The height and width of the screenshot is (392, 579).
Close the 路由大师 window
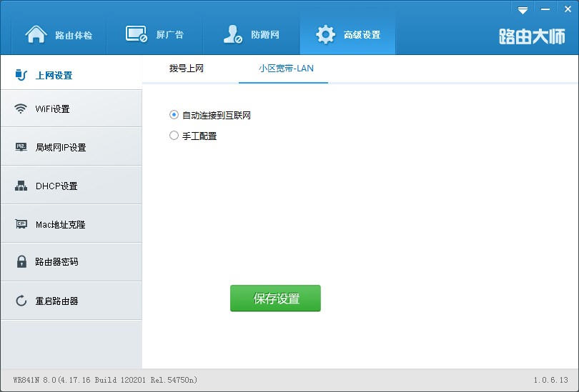coord(568,9)
